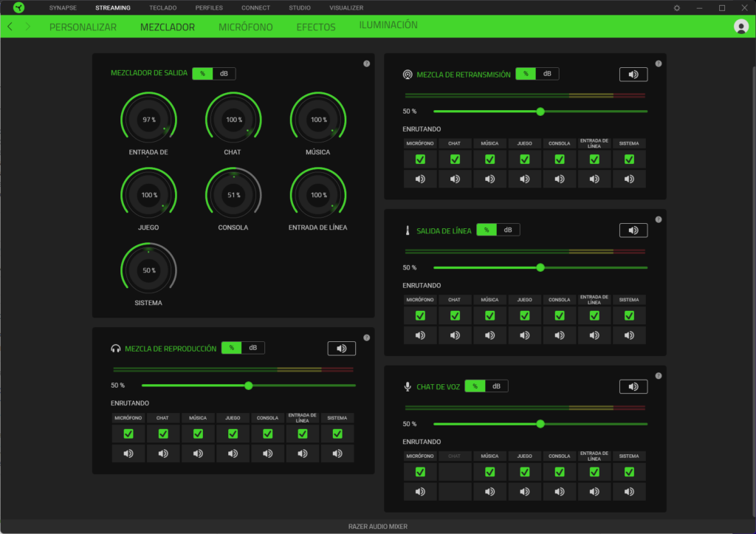
Task: Open the Studio module in top menu
Action: coord(299,8)
